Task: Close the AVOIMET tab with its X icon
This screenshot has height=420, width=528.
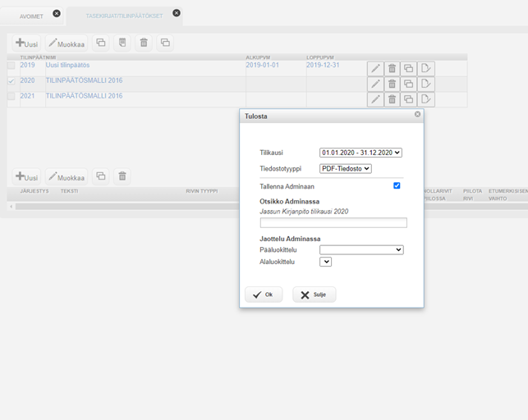Action: tap(57, 13)
